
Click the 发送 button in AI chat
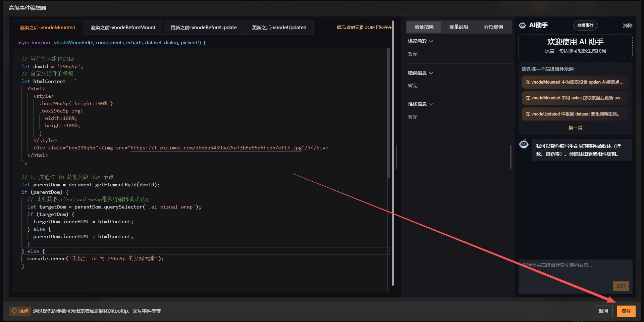(x=621, y=286)
